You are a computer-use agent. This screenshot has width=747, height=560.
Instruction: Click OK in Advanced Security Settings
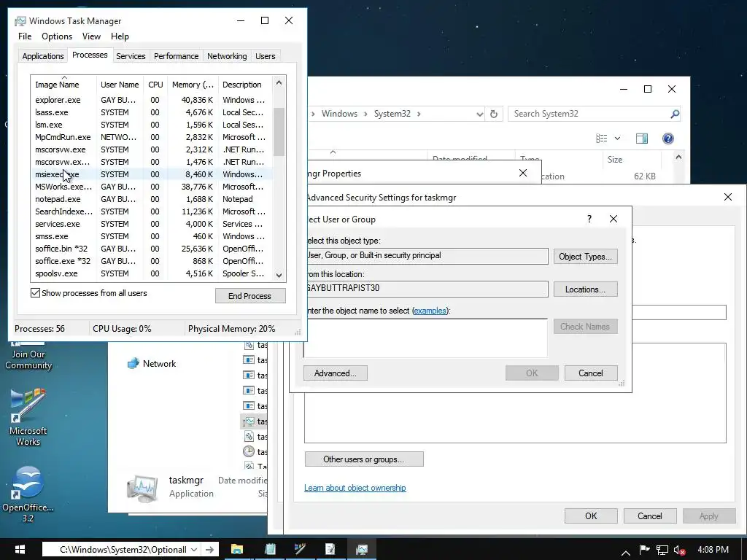coord(591,516)
